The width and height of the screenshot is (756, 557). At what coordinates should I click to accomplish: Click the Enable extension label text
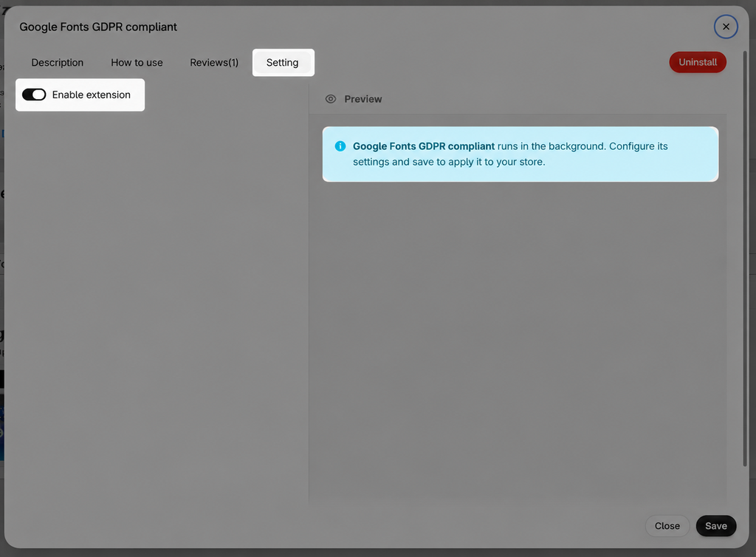(91, 95)
